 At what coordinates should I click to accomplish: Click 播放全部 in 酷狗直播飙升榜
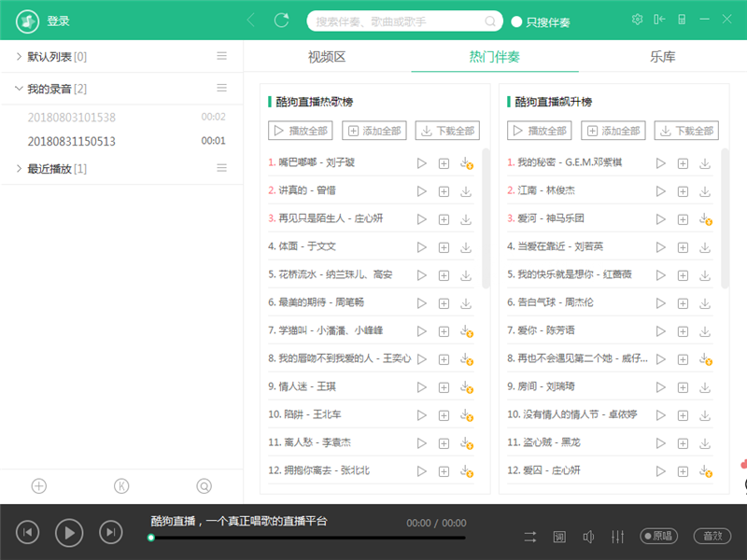[x=540, y=131]
